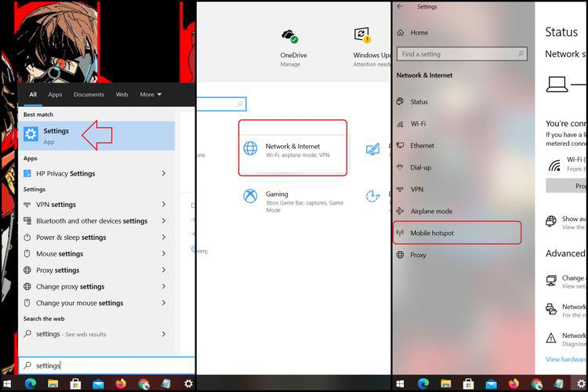Click the 'Dial-up' sidebar label
Screen dimensions: 588x392
(421, 167)
